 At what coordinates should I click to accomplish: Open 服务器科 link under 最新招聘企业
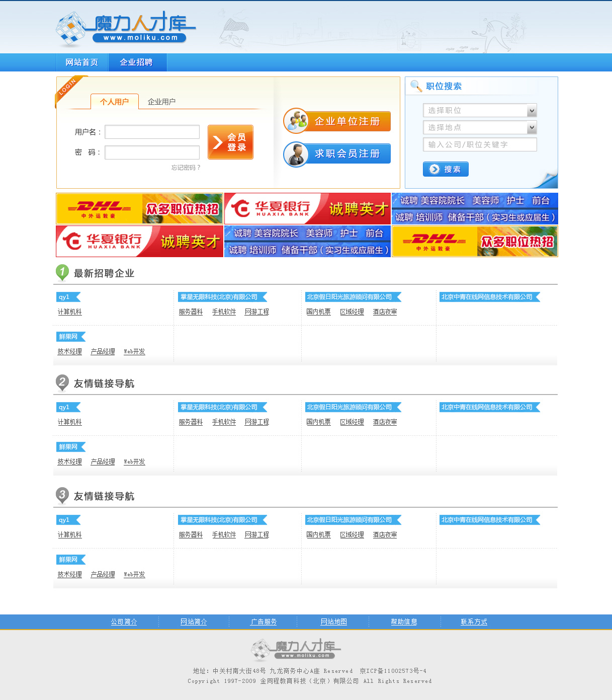tap(191, 312)
